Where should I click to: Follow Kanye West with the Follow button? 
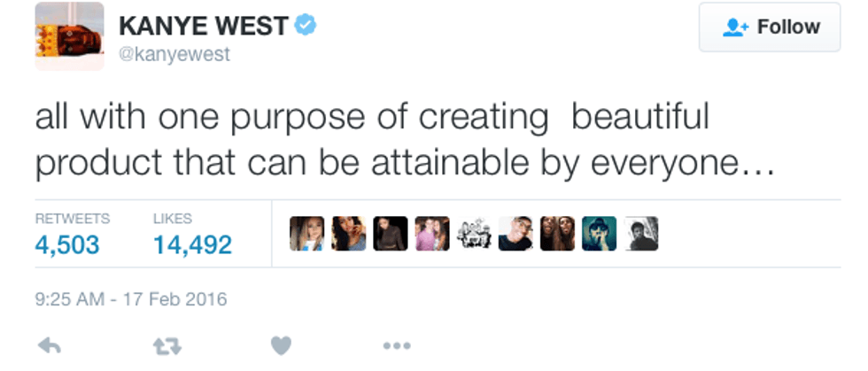[x=771, y=27]
